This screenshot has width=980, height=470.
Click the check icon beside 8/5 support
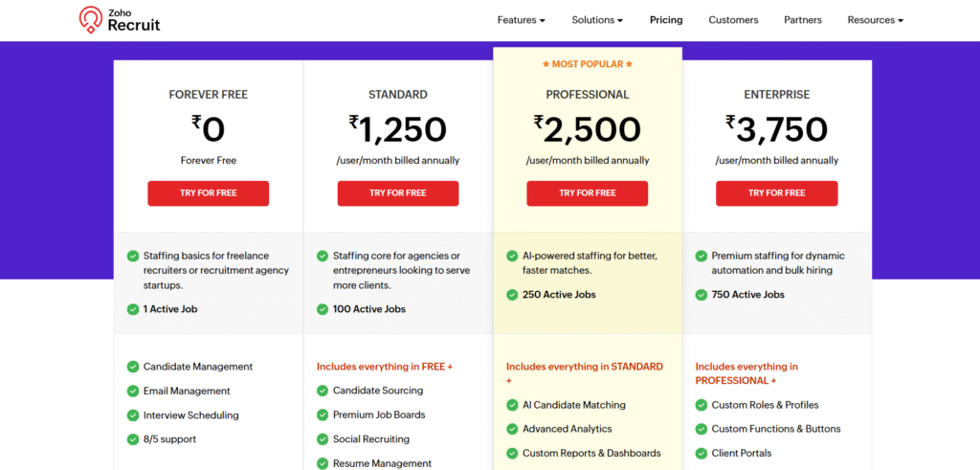pyautogui.click(x=132, y=439)
